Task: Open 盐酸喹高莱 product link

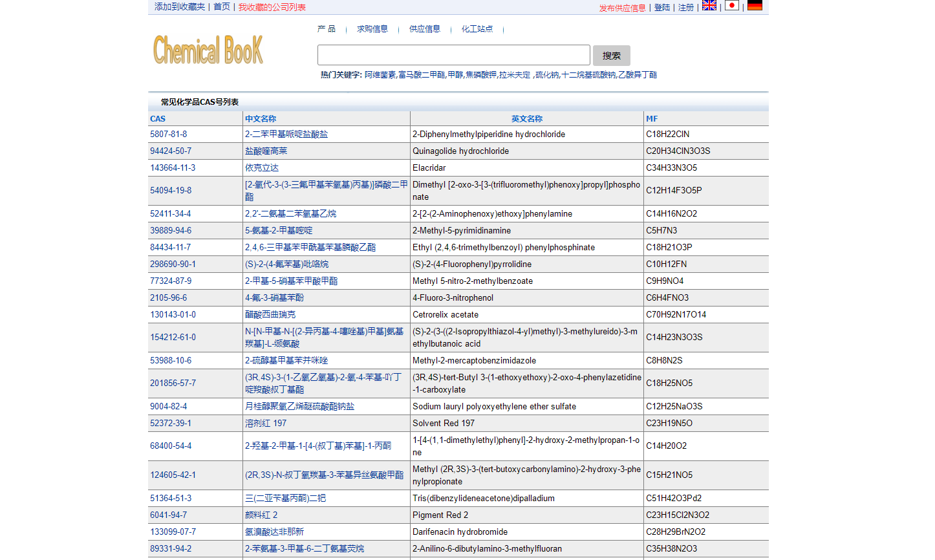Action: tap(266, 151)
